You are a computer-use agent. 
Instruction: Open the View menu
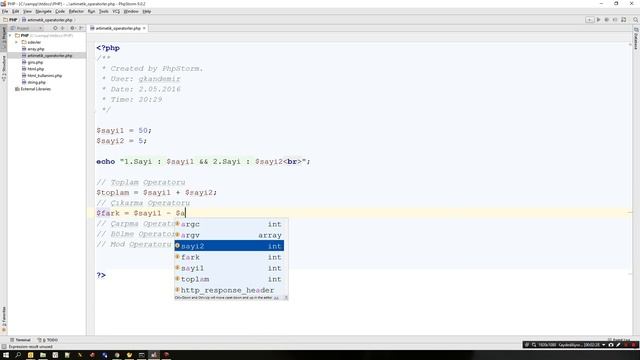click(27, 11)
